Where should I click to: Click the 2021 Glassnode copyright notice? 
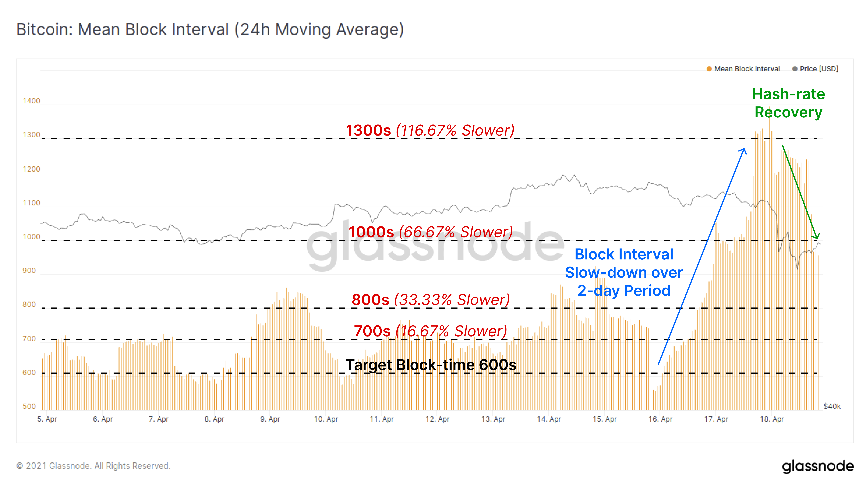tap(94, 466)
